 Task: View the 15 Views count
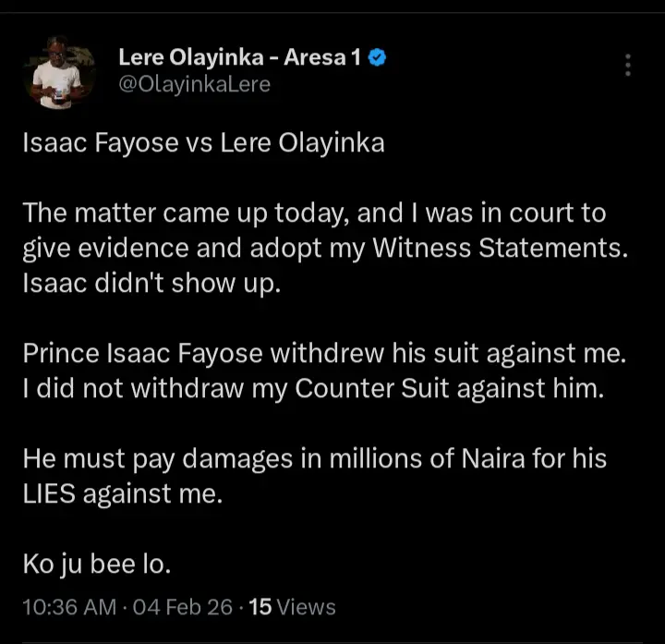pyautogui.click(x=293, y=607)
